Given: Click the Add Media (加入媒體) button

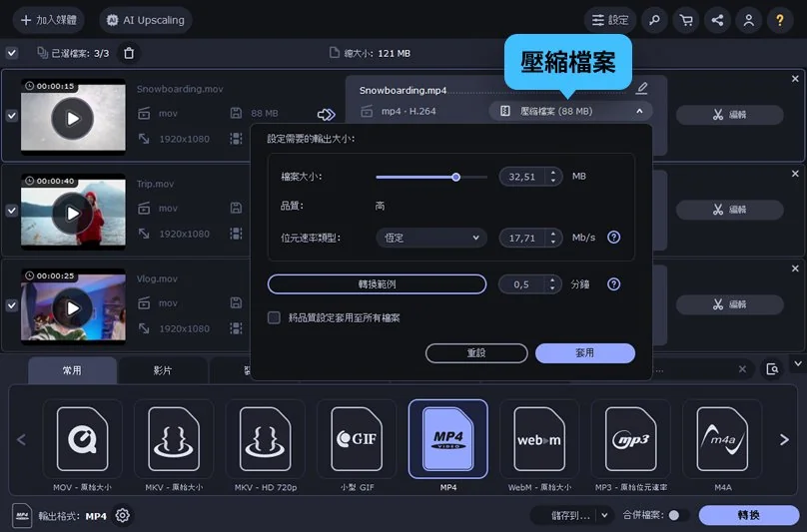Looking at the screenshot, I should pyautogui.click(x=48, y=20).
